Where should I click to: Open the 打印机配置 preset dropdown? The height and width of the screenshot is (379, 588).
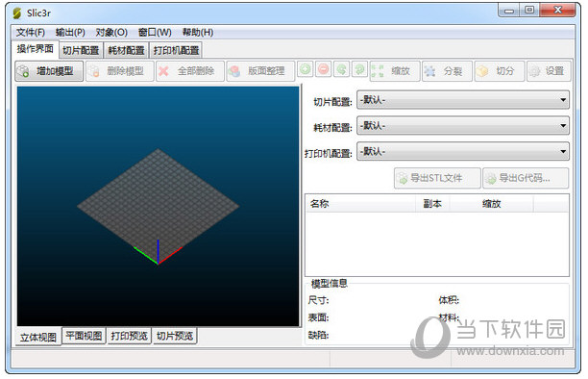[x=463, y=151]
